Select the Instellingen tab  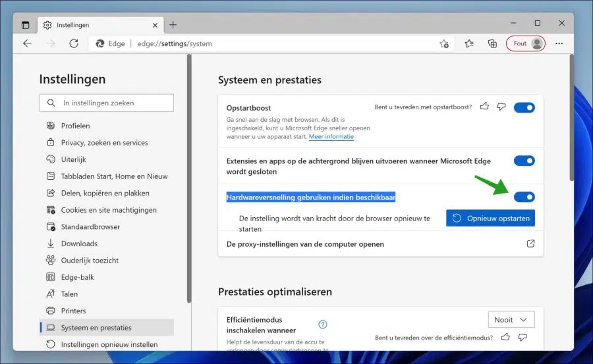pos(101,25)
